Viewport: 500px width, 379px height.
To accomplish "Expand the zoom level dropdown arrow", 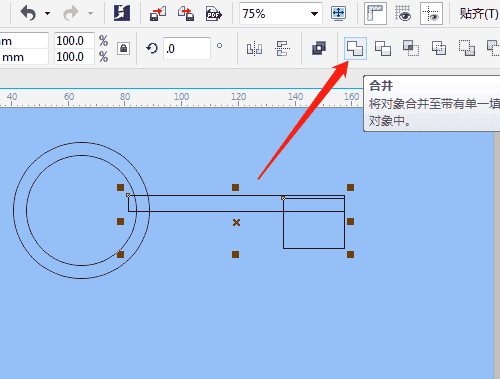I will (314, 14).
